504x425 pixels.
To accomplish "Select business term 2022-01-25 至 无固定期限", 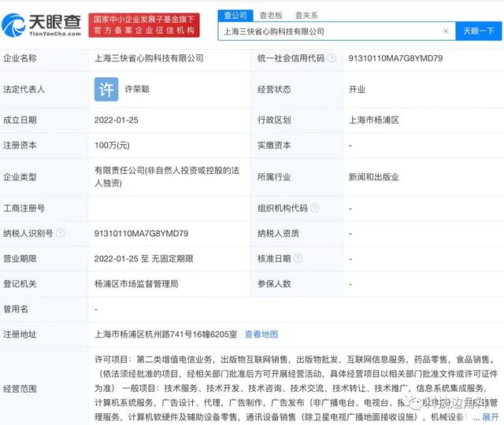I will 144,259.
